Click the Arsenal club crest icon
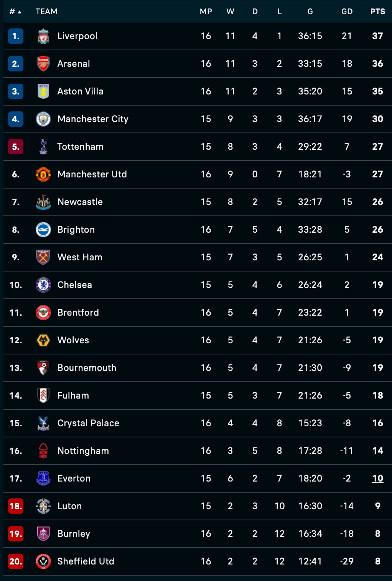Image resolution: width=392 pixels, height=581 pixels. point(43,64)
